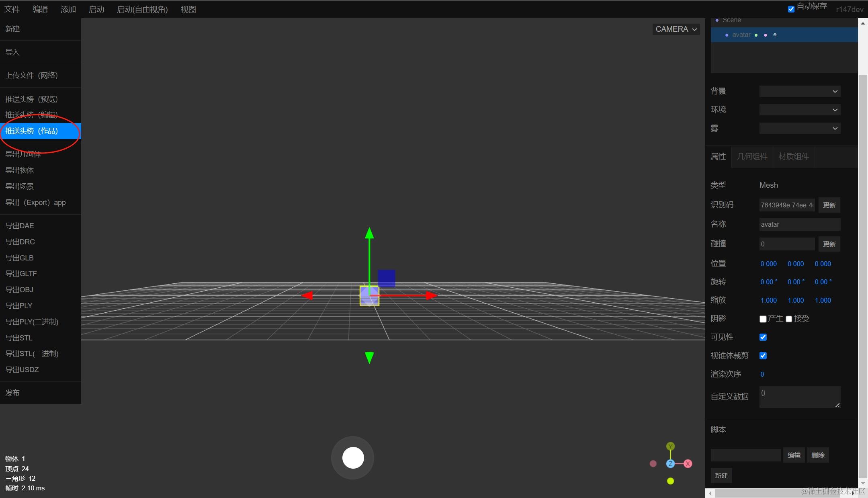Click 更新 button beside 识别码
Screen dimensions: 868x498
click(829, 205)
